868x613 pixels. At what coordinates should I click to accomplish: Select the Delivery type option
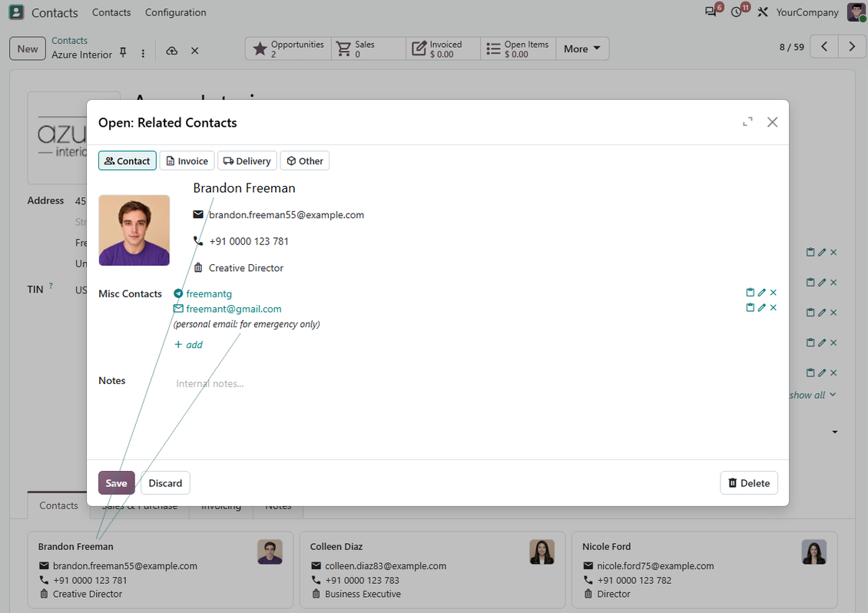pos(247,161)
